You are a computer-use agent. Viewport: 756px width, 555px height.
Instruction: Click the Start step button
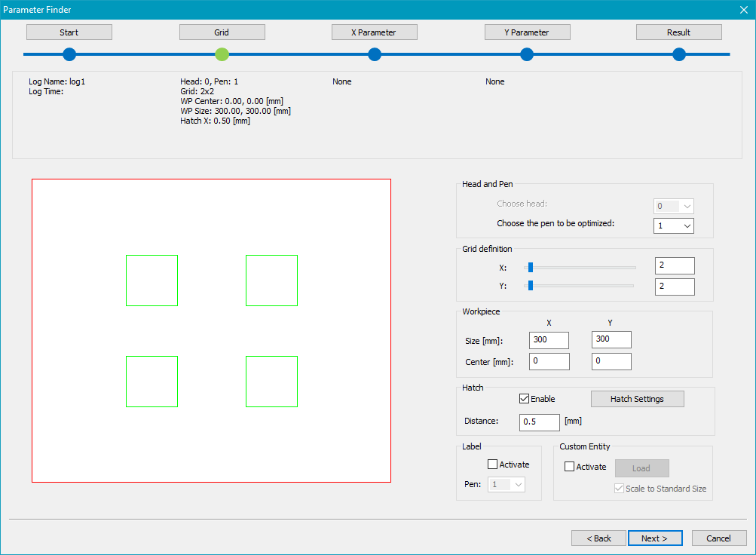(69, 32)
